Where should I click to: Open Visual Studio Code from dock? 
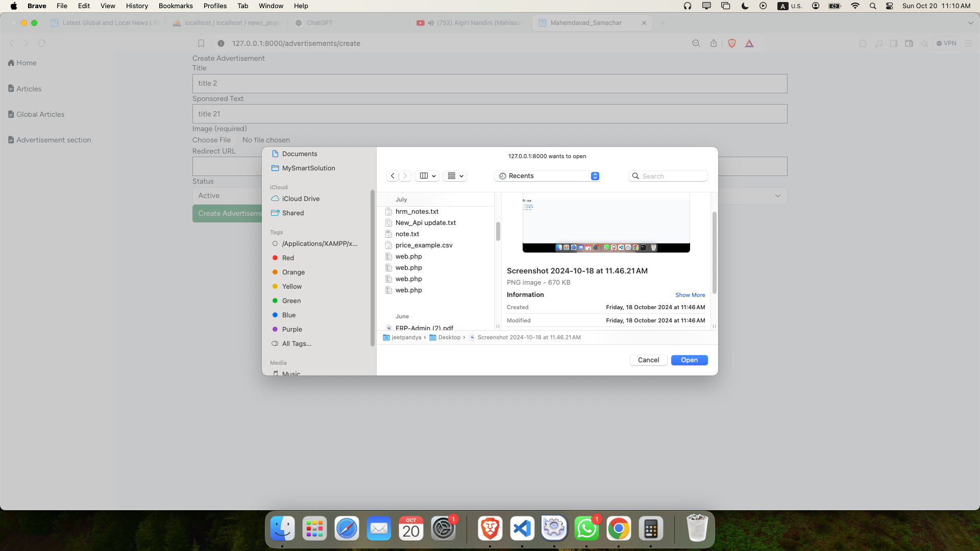click(522, 529)
